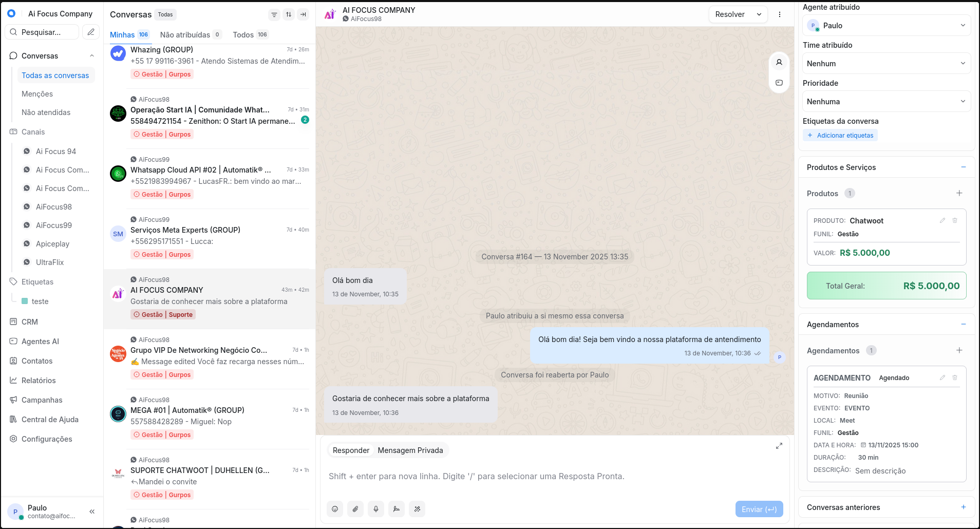
Task: Open contact details via the person icon
Action: click(x=779, y=62)
